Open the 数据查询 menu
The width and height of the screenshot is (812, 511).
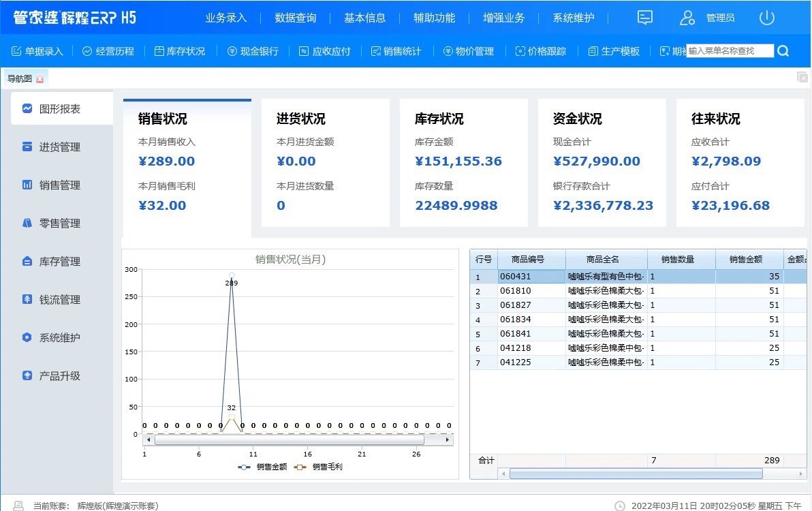coord(296,18)
